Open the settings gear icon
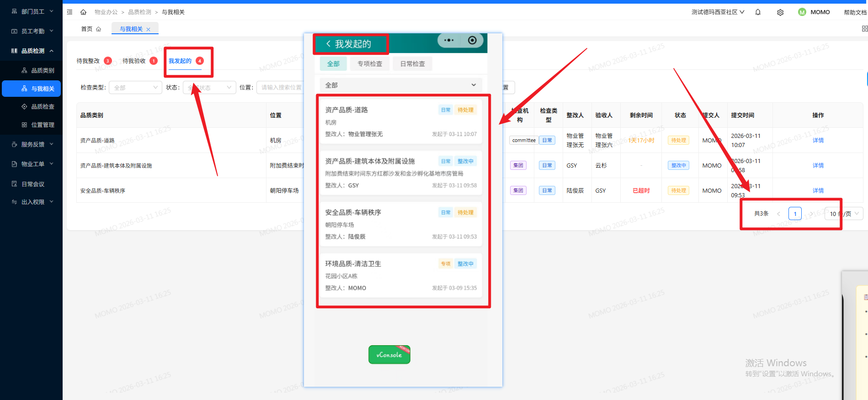 point(780,12)
